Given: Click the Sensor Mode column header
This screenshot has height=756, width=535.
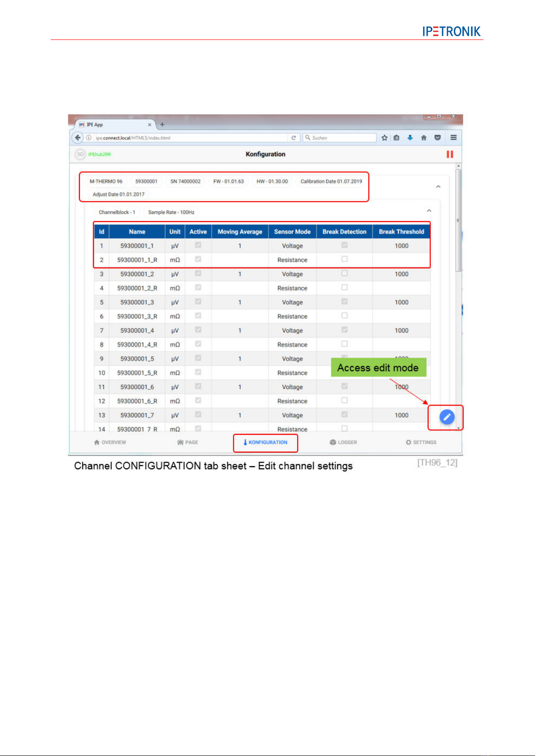Looking at the screenshot, I should point(292,232).
